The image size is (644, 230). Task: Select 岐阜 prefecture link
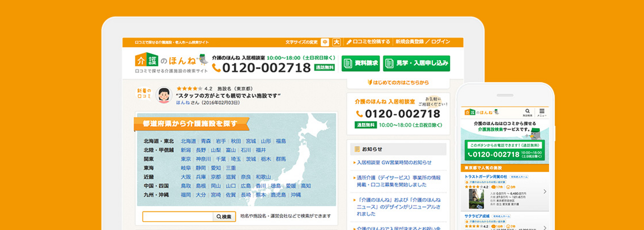186,168
